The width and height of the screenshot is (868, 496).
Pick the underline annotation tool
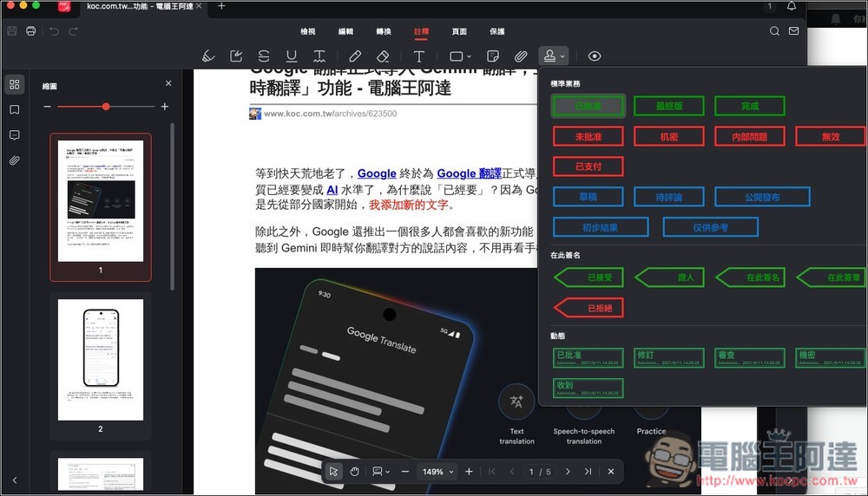pos(291,55)
